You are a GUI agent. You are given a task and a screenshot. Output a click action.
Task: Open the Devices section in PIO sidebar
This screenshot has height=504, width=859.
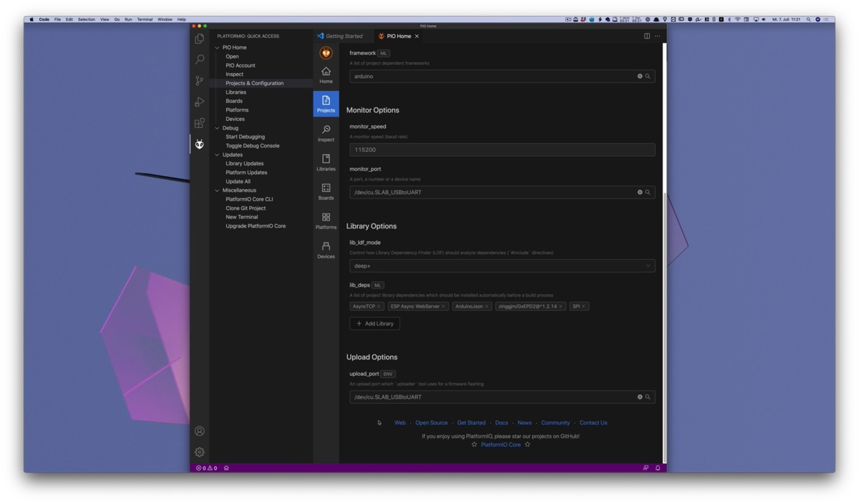coord(326,250)
